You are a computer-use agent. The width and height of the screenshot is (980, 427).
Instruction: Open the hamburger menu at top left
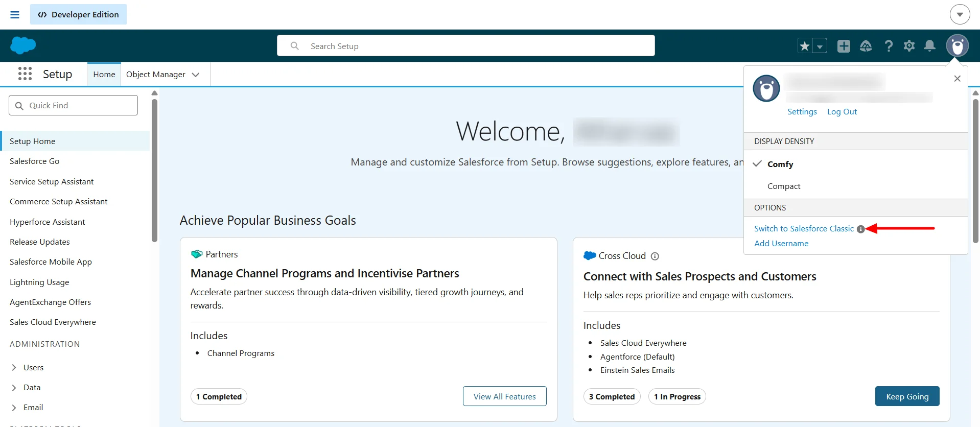point(15,15)
